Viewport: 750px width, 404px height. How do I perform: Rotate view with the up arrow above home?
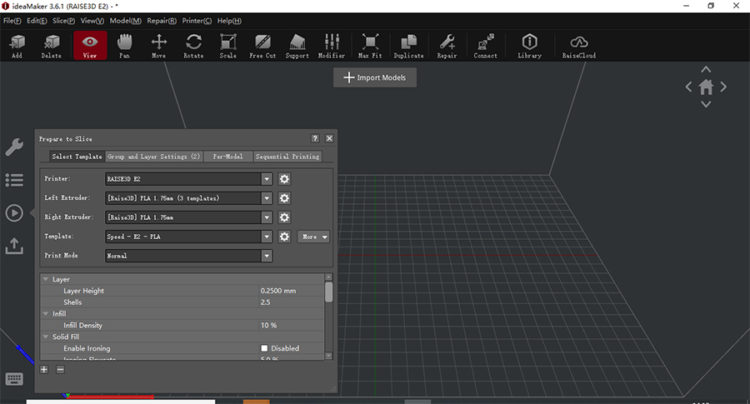pos(706,70)
